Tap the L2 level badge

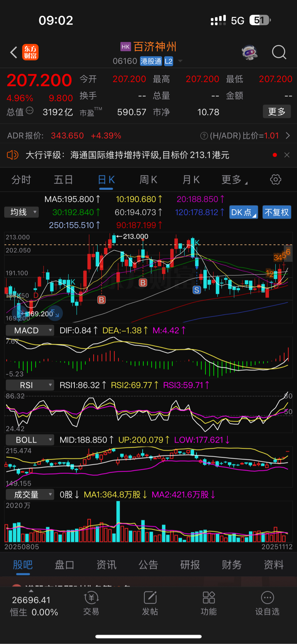pyautogui.click(x=169, y=61)
